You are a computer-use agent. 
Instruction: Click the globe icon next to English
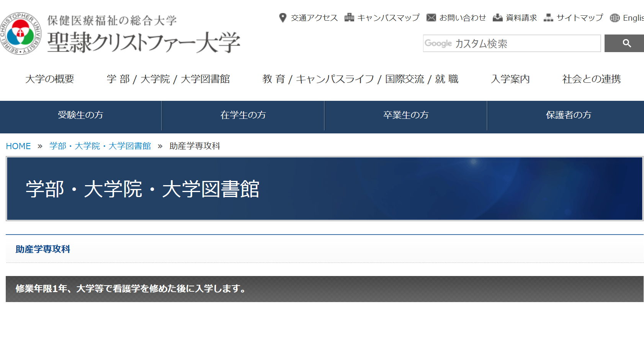615,18
